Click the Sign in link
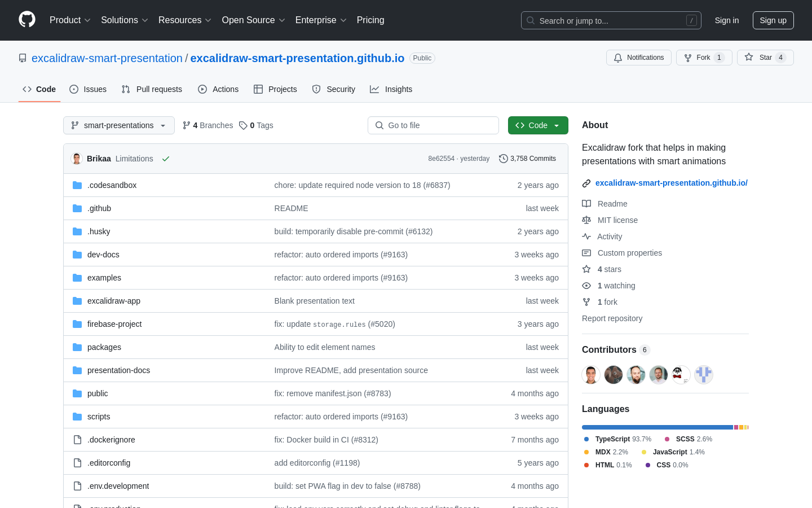 pos(727,20)
